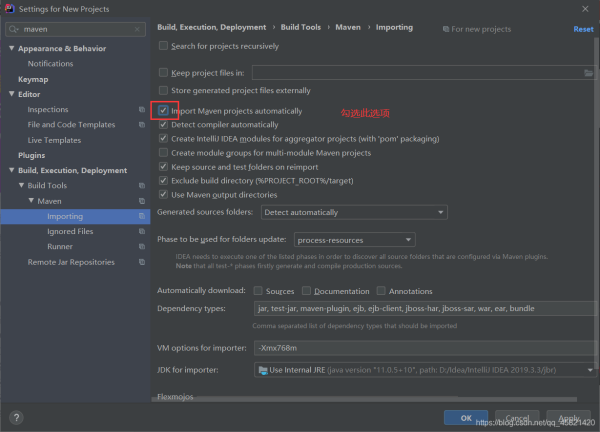Click the JRE folder icon in JDK field
Viewport: 600px width, 432px height.
(263, 370)
